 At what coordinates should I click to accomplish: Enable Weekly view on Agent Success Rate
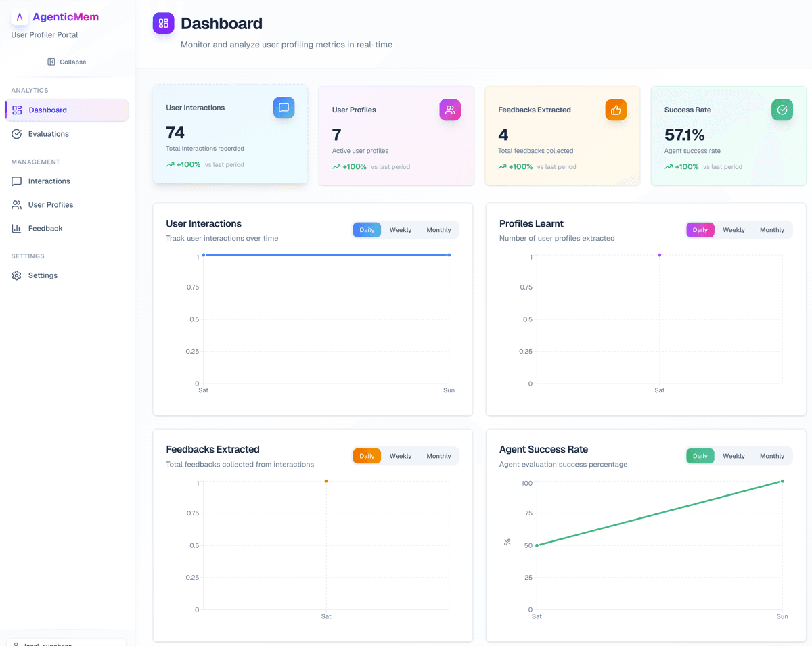(734, 456)
